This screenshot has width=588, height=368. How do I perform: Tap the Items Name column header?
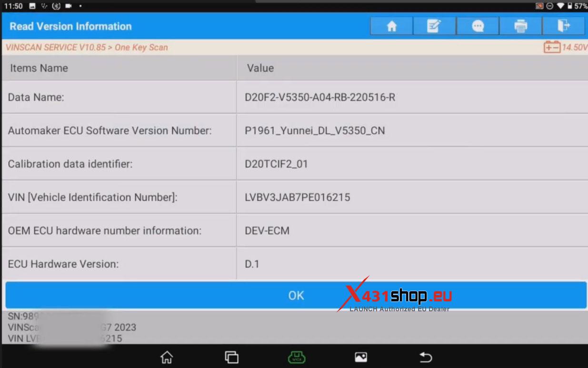pyautogui.click(x=39, y=68)
